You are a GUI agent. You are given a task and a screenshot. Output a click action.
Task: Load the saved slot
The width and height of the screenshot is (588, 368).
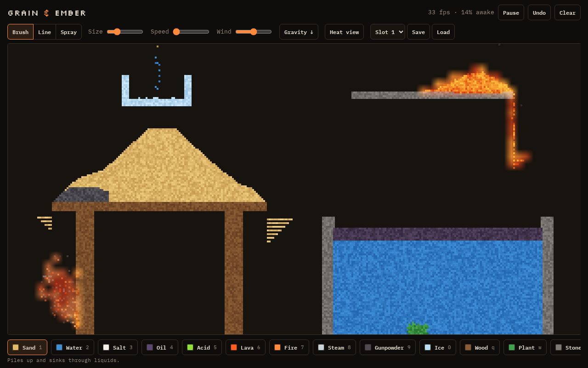pyautogui.click(x=443, y=32)
